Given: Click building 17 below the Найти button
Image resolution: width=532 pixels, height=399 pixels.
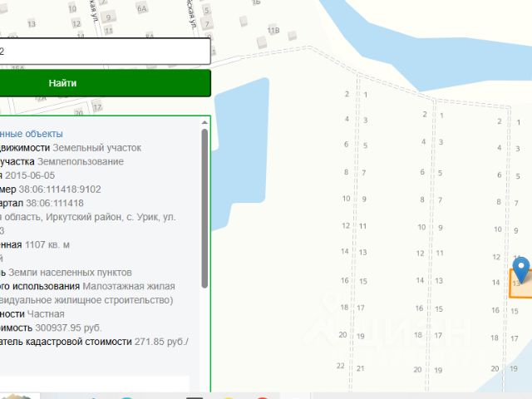Looking at the screenshot, I should [x=97, y=107].
